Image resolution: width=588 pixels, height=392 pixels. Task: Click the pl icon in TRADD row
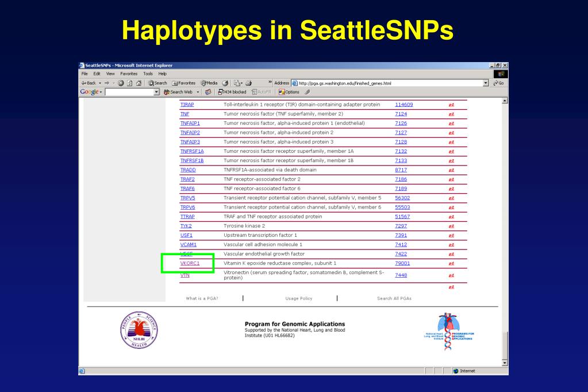tap(451, 170)
